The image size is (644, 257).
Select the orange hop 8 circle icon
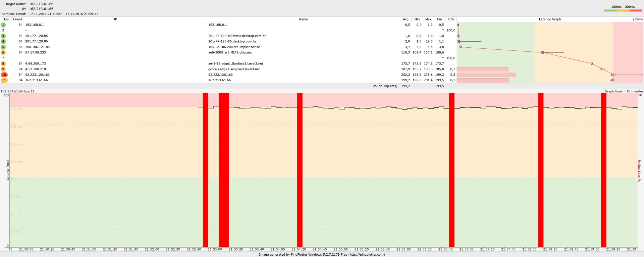pos(3,64)
